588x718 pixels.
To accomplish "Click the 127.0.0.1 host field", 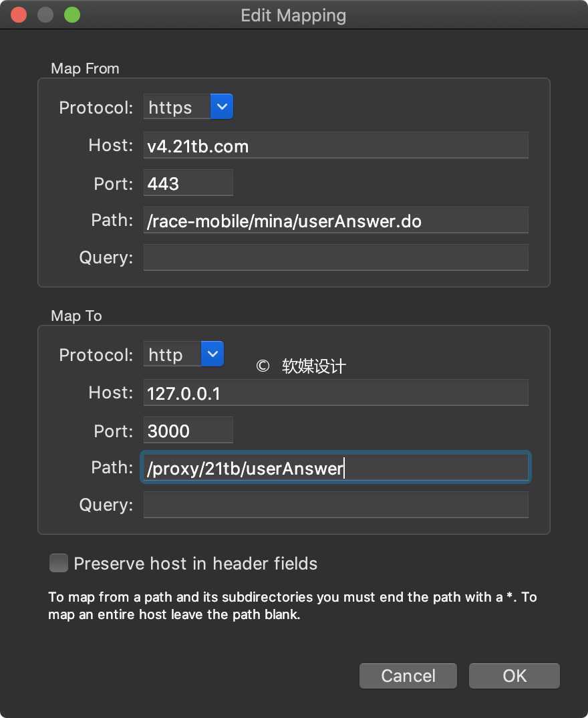I will point(335,393).
